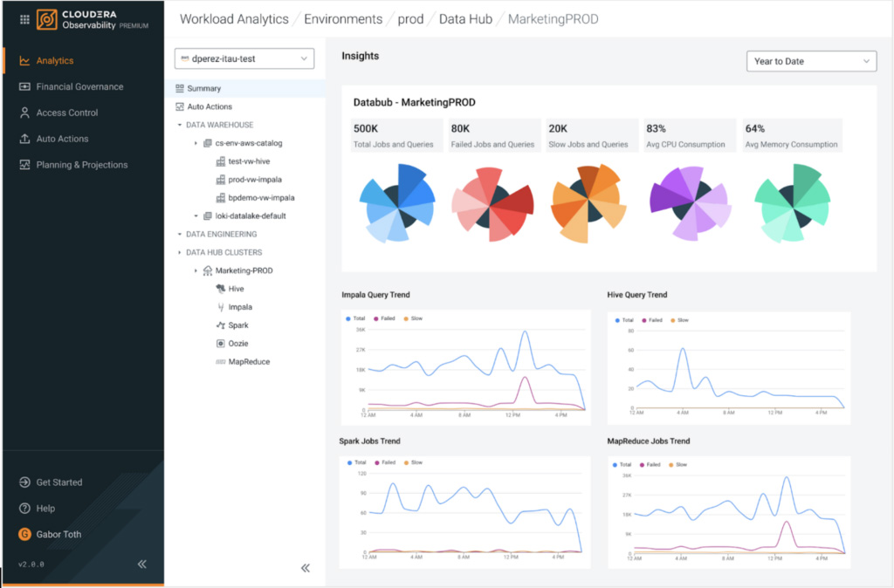Click the Get Started arrow icon
The width and height of the screenshot is (894, 588).
[25, 482]
